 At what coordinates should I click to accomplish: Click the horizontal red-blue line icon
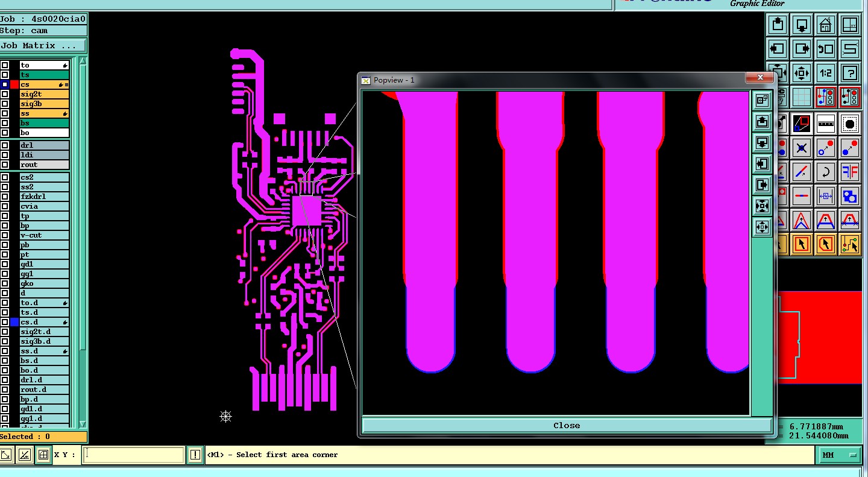point(802,196)
